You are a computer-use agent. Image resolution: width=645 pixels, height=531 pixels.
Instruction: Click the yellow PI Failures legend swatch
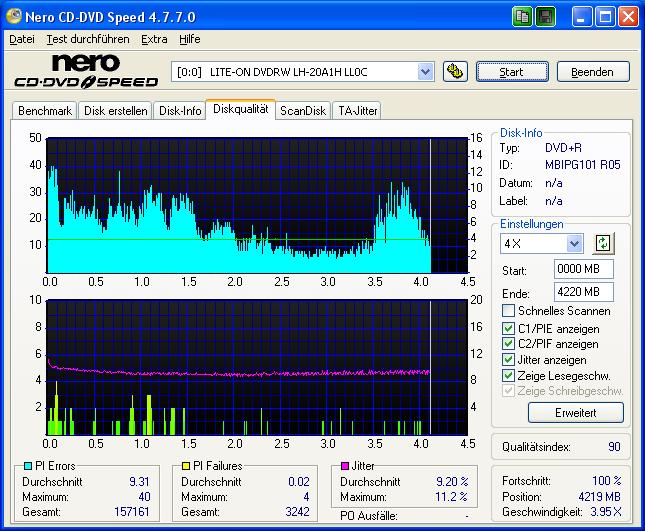186,466
